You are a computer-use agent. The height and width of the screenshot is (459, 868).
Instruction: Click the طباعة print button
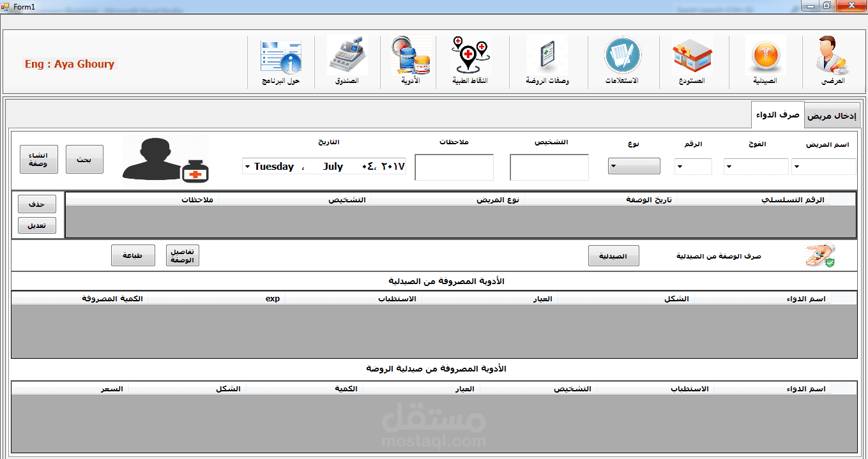[133, 256]
